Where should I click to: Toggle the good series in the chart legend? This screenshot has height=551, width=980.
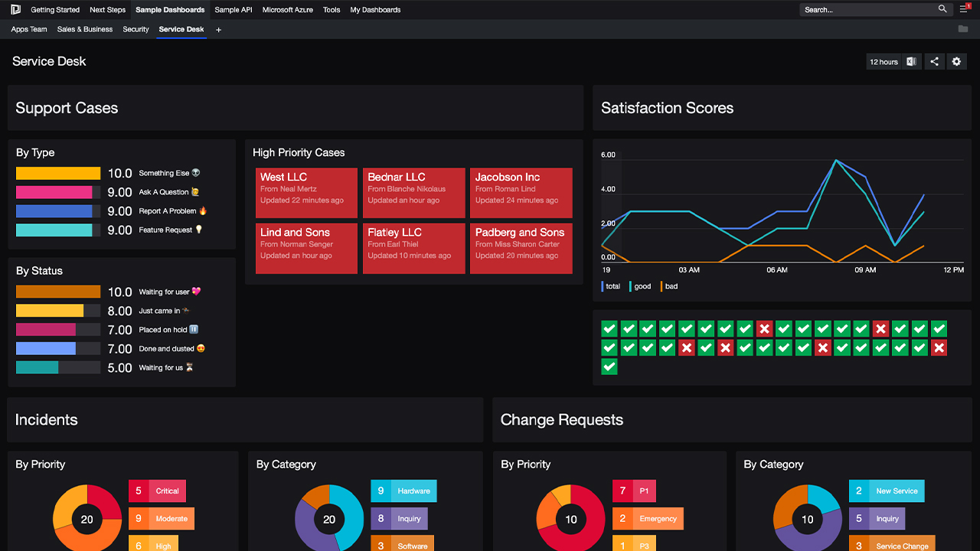point(641,286)
